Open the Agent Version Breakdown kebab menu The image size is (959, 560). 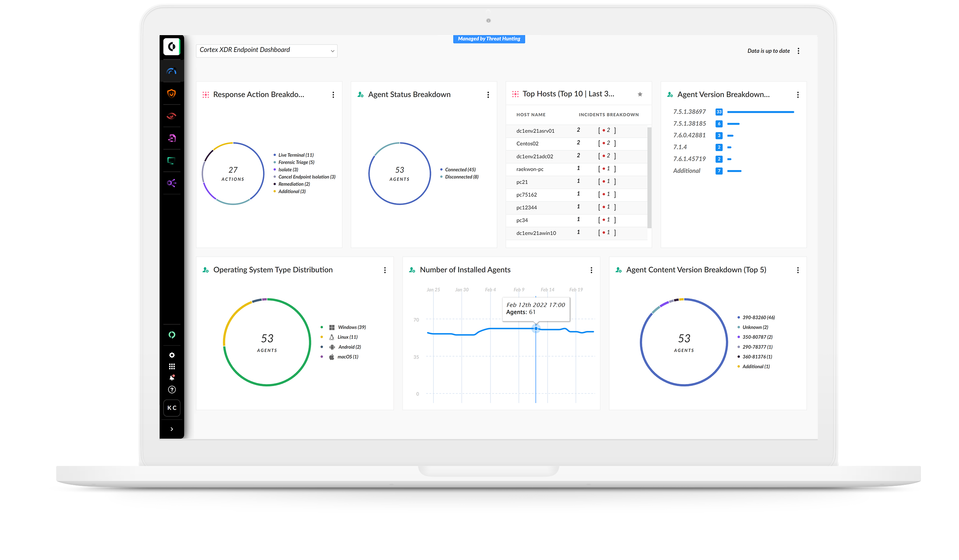[x=798, y=95]
